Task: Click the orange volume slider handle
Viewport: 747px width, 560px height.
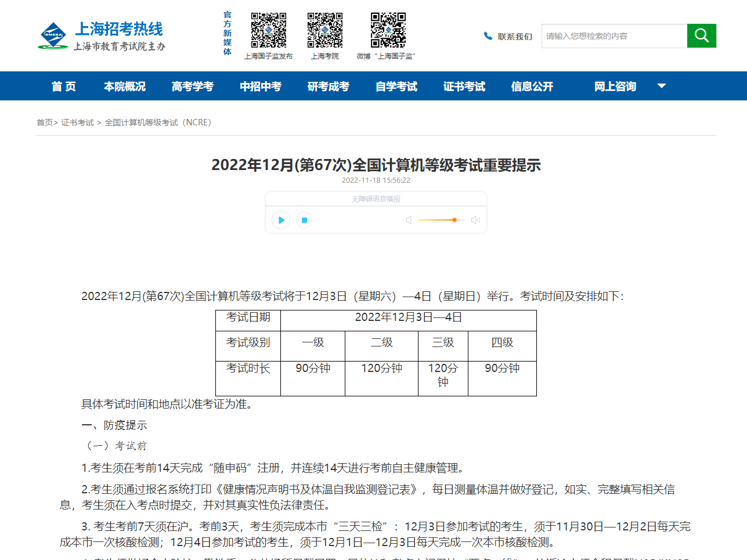Action: (454, 220)
